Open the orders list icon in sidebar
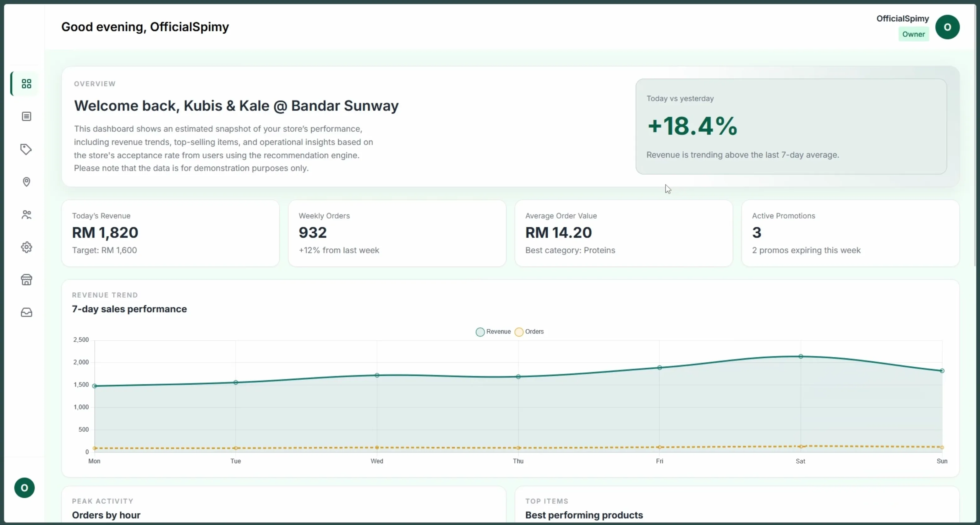The width and height of the screenshot is (980, 525). [x=26, y=116]
